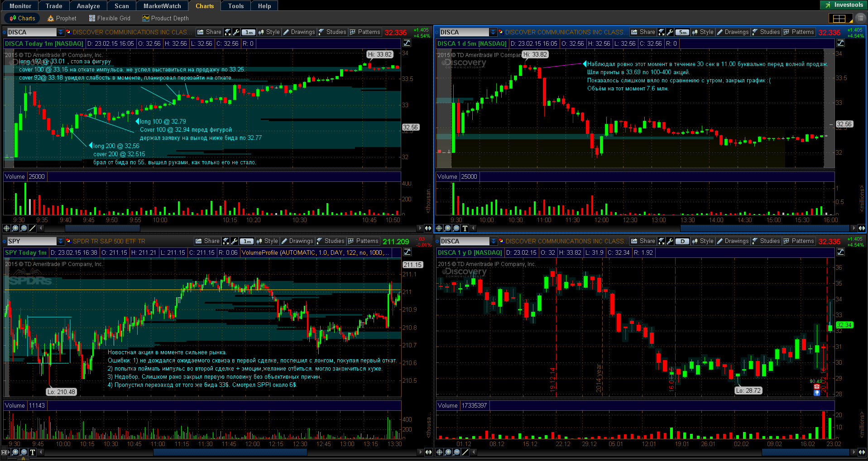The height and width of the screenshot is (461, 868).
Task: Toggle the left sidebar icon below SPY chart
Action: pos(5,452)
